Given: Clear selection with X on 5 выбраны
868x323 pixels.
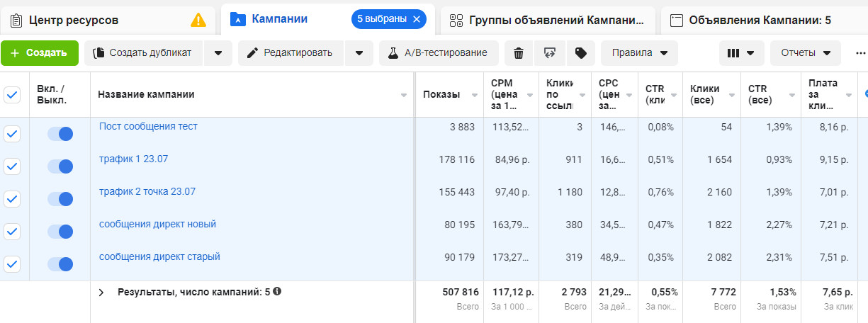Looking at the screenshot, I should pyautogui.click(x=416, y=19).
